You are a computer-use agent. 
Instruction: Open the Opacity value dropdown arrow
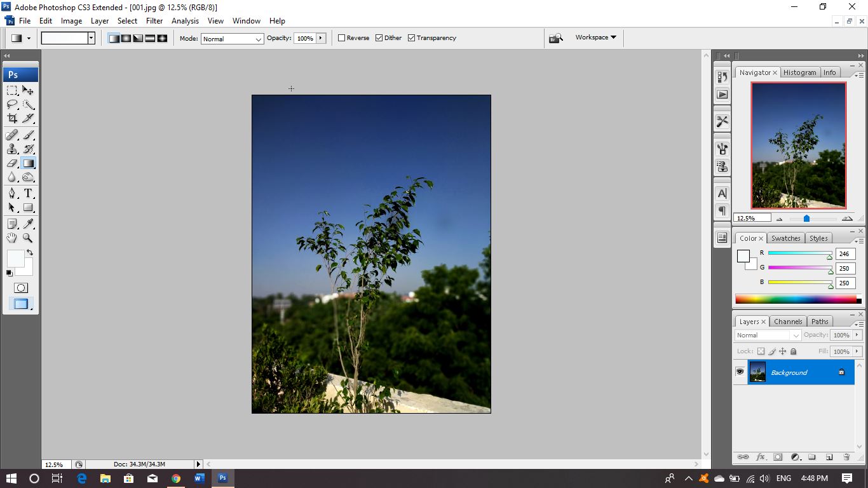322,37
